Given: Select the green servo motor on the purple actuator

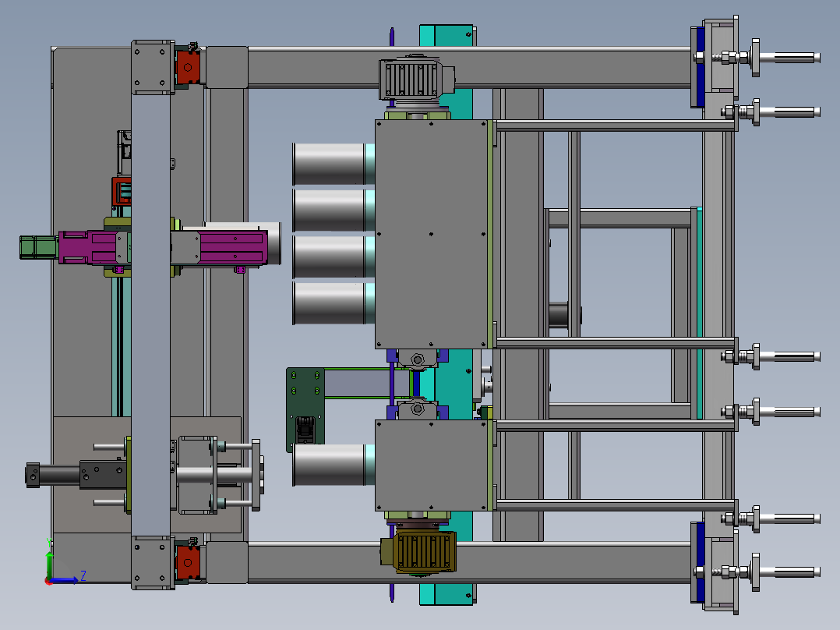Looking at the screenshot, I should [x=39, y=247].
